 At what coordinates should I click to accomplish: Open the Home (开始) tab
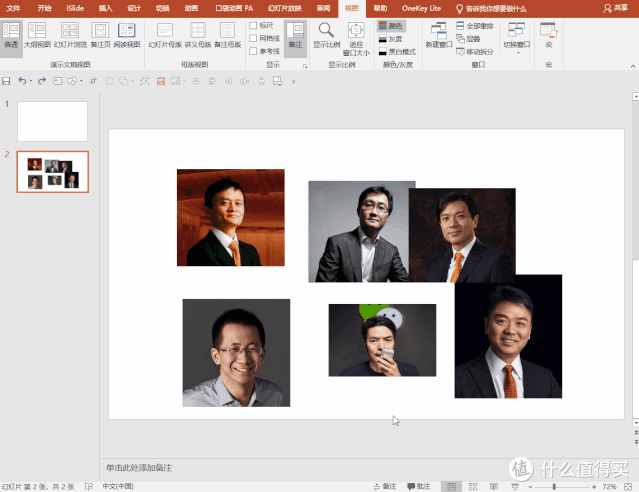click(44, 8)
